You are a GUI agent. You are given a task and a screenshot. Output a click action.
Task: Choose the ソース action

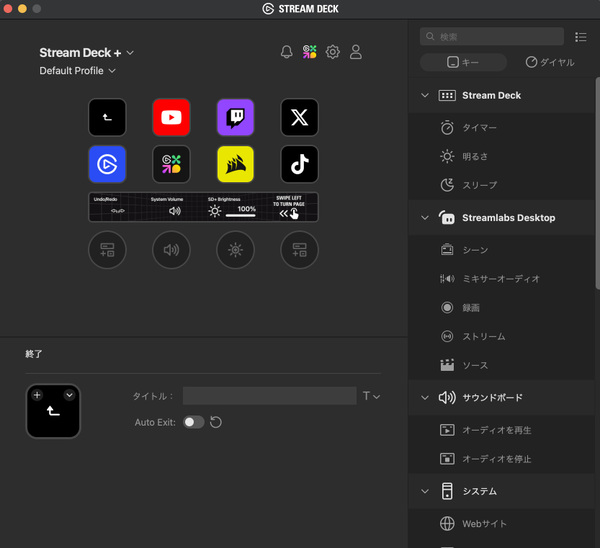tap(501, 365)
